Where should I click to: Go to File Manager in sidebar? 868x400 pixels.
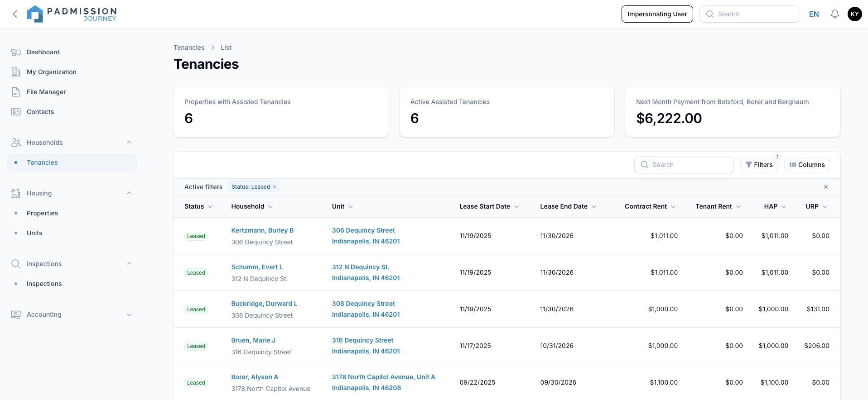[46, 92]
